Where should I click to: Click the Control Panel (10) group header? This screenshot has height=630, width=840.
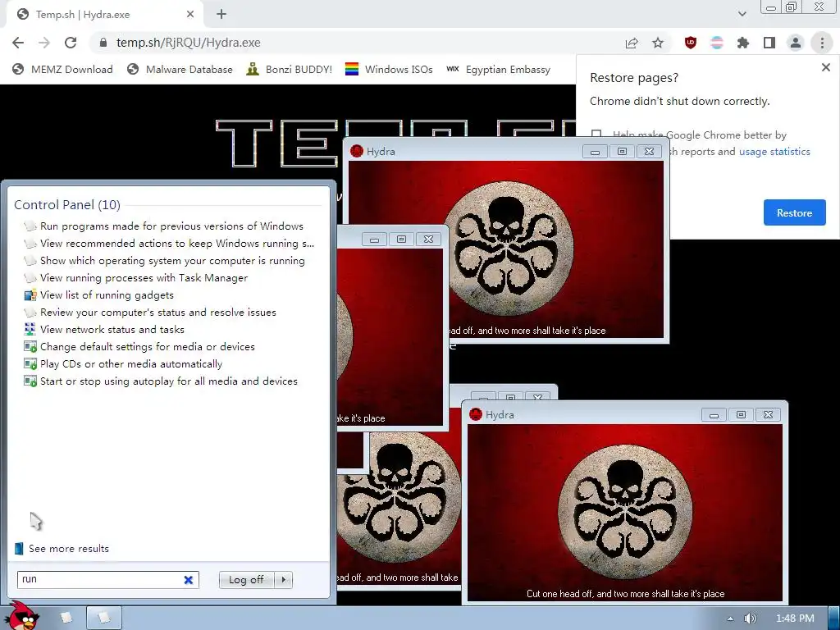[x=67, y=204]
